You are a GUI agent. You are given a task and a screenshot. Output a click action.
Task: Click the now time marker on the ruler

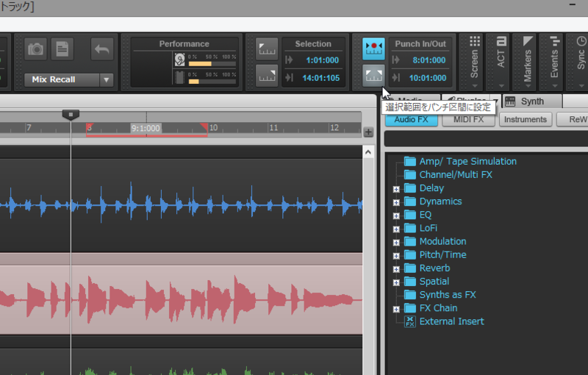click(x=71, y=115)
